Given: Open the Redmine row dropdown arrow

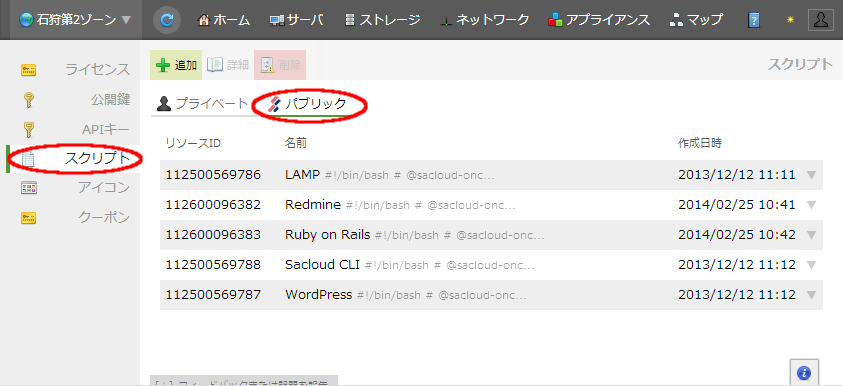Looking at the screenshot, I should pos(811,205).
